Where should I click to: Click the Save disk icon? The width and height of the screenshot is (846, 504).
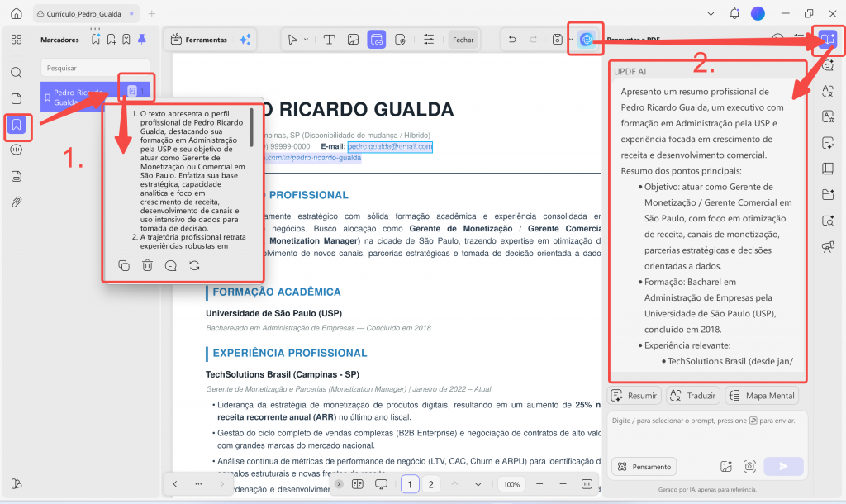click(x=558, y=40)
